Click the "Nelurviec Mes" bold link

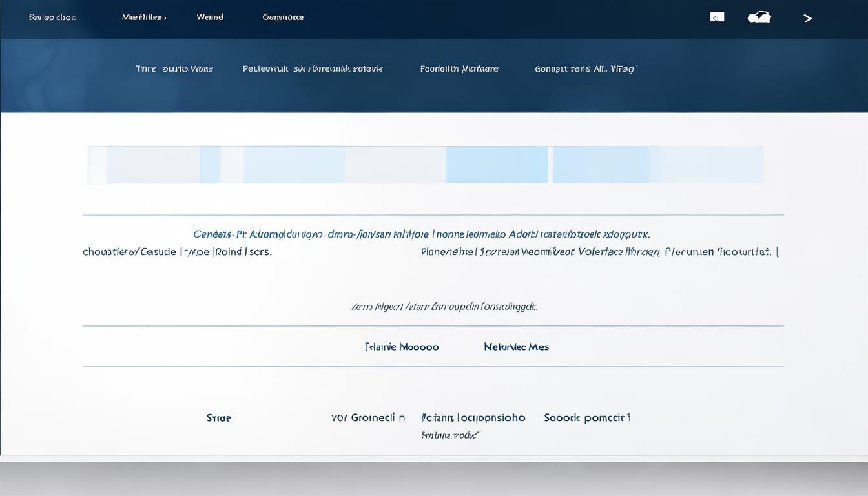click(516, 347)
